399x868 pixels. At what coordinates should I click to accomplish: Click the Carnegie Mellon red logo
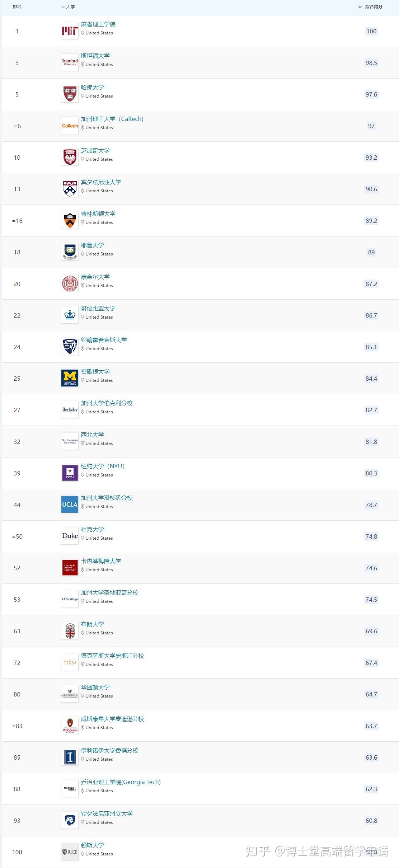pos(70,568)
